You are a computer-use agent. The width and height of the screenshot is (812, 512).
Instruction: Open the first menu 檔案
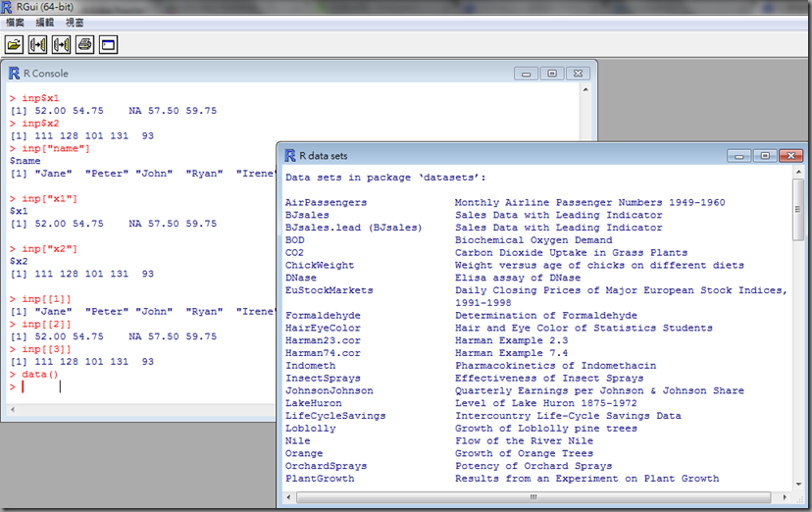tap(15, 23)
